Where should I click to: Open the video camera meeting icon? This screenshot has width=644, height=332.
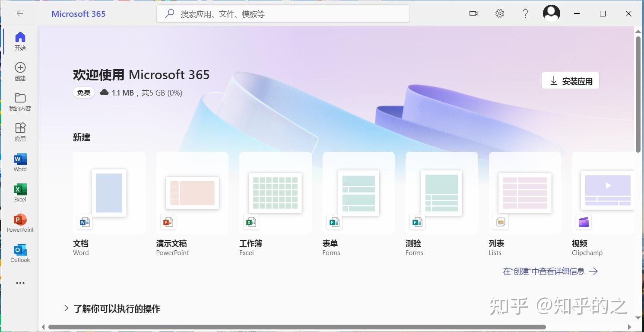(x=474, y=14)
